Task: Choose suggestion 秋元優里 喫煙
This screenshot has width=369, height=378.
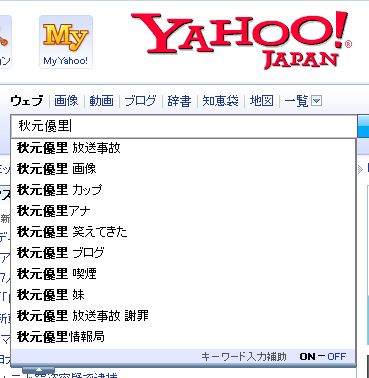Action: point(184,274)
